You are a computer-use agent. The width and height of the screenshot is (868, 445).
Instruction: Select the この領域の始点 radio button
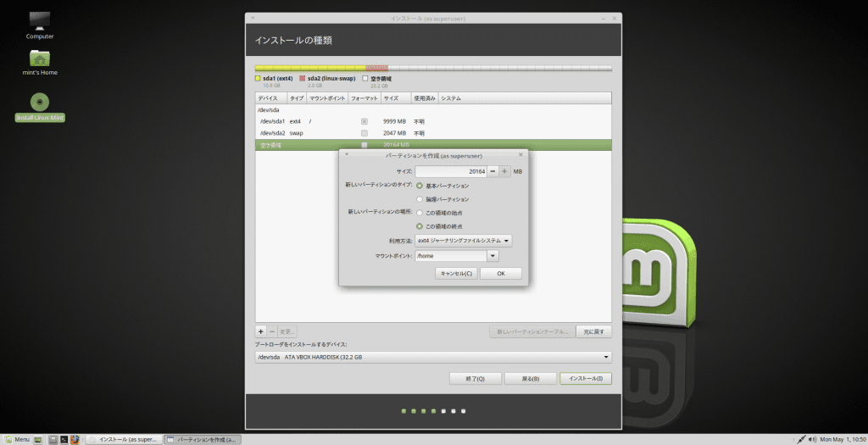[x=419, y=213]
